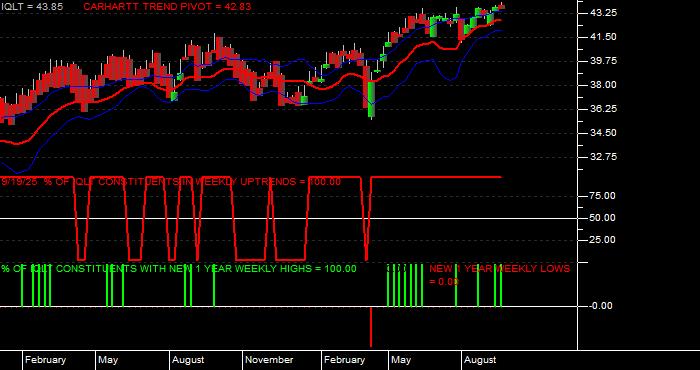Select the 41.50 price axis value
Screen dimensions: 700x370
pos(603,37)
